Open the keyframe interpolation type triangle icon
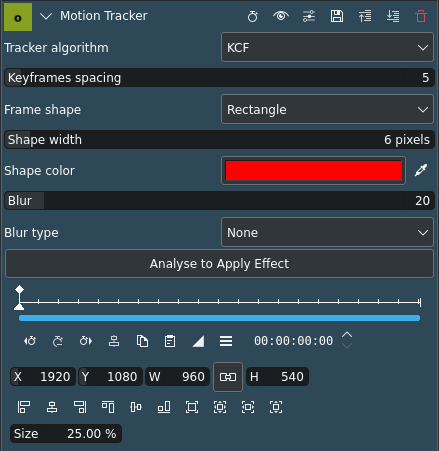This screenshot has height=451, width=439. coord(198,341)
